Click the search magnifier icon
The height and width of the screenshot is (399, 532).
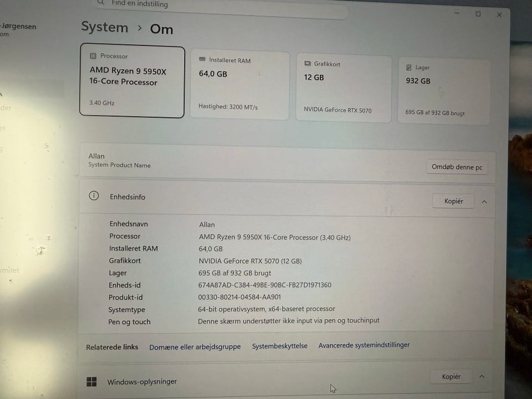[x=100, y=2]
